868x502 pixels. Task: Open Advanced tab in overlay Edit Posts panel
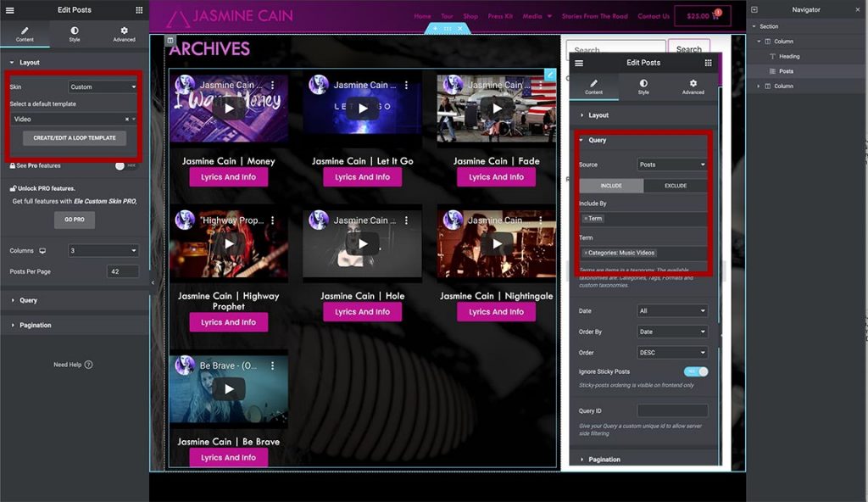693,87
